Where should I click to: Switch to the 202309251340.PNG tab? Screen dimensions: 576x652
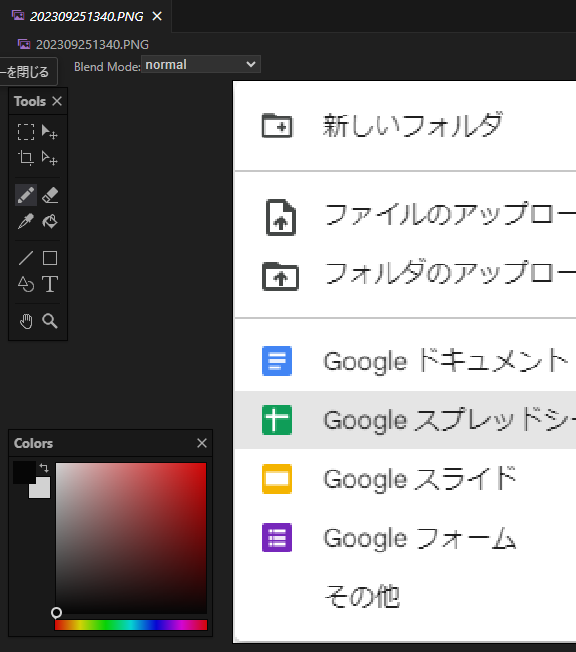tap(87, 17)
